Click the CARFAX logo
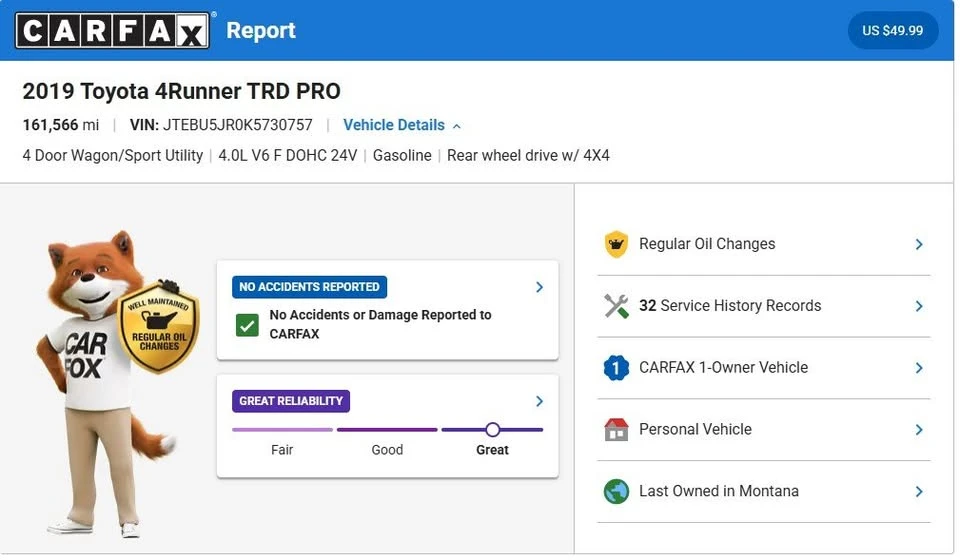 coord(113,31)
